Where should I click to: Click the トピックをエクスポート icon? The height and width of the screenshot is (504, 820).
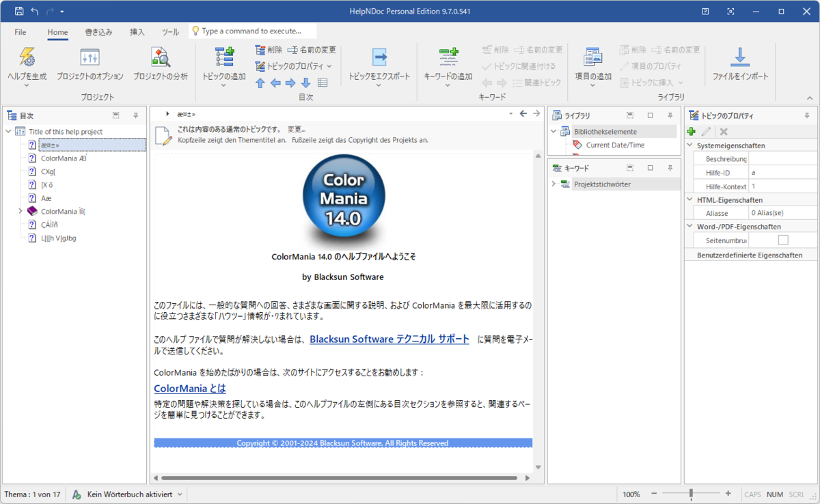point(379,57)
